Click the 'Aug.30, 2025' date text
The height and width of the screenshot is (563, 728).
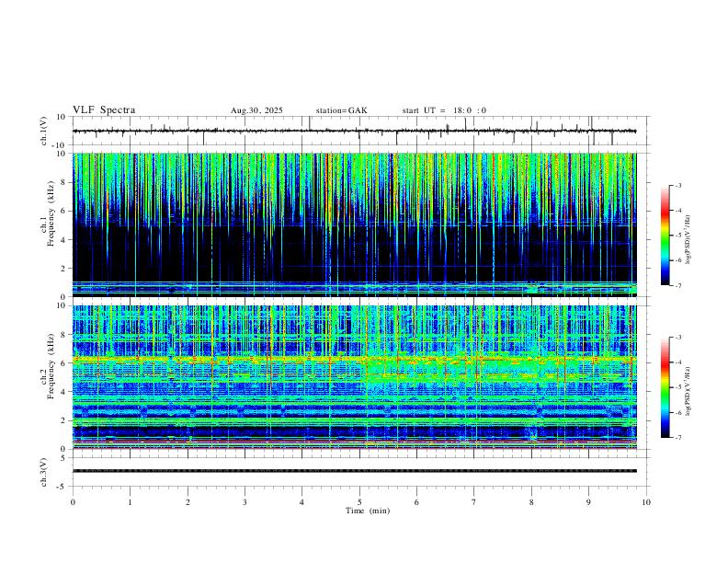coord(256,110)
